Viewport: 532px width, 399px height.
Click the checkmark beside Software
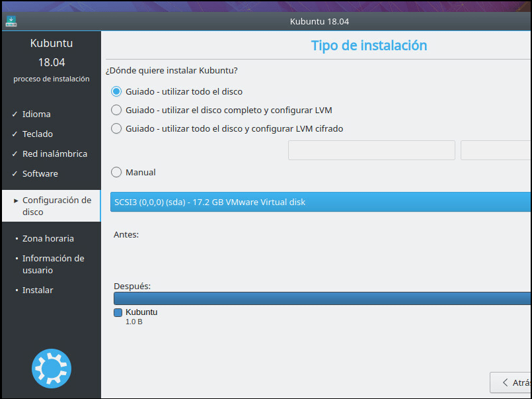[x=16, y=173]
